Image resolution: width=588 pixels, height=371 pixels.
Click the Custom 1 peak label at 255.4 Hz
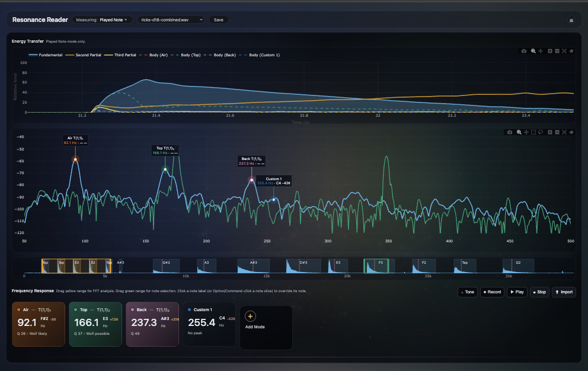point(274,181)
